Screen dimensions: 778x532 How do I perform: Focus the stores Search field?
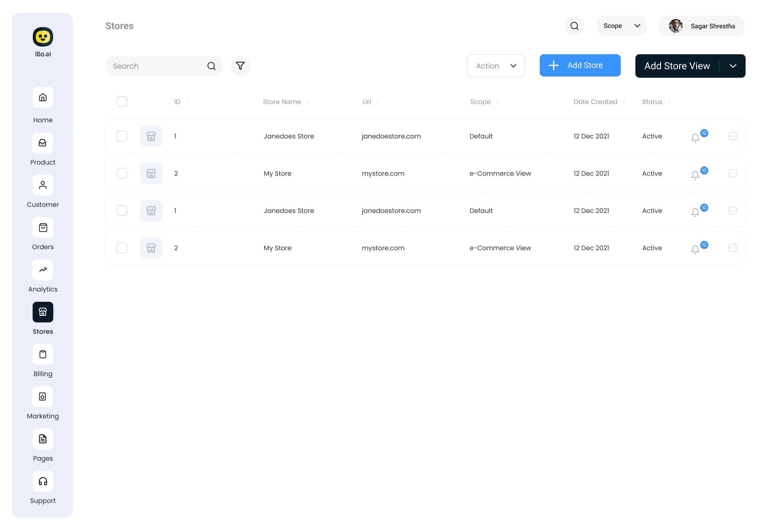coord(158,66)
